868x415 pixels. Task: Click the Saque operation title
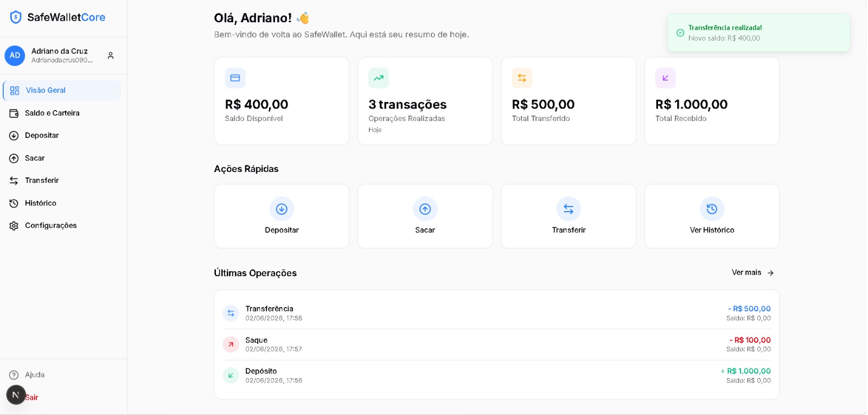[256, 340]
